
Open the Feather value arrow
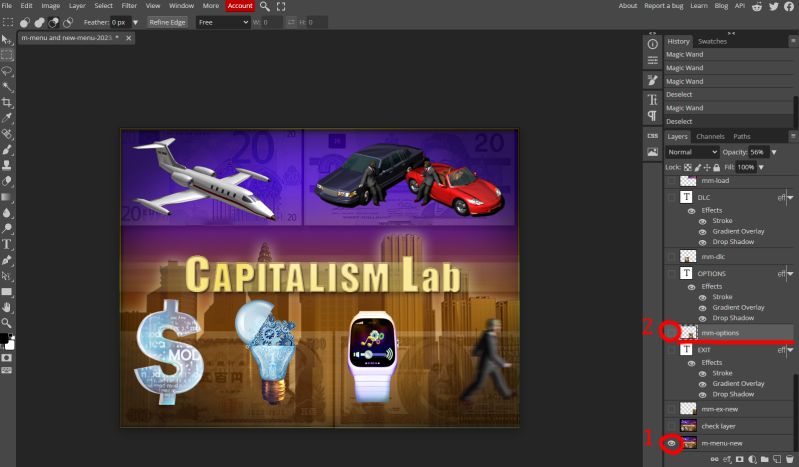click(x=135, y=22)
